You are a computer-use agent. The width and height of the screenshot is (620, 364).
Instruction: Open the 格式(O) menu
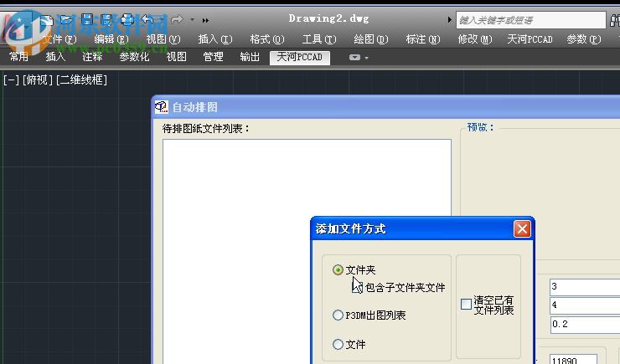(267, 39)
